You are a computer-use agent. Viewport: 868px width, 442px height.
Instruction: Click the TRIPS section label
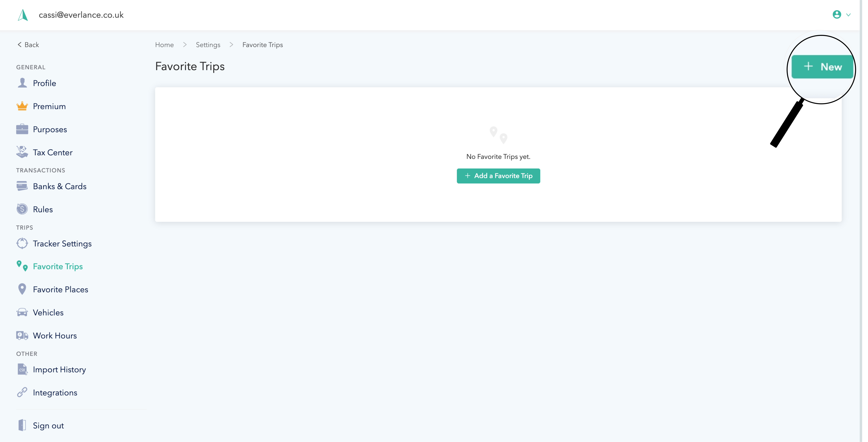[x=25, y=228]
